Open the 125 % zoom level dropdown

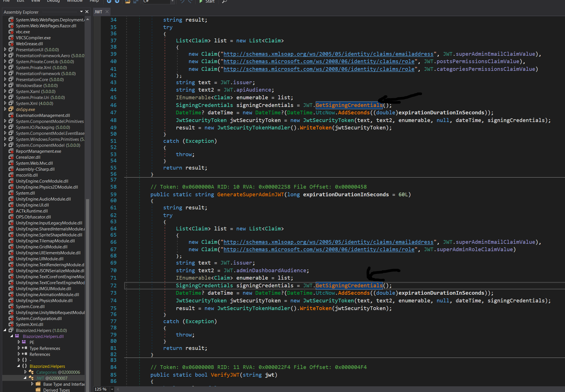pos(112,389)
